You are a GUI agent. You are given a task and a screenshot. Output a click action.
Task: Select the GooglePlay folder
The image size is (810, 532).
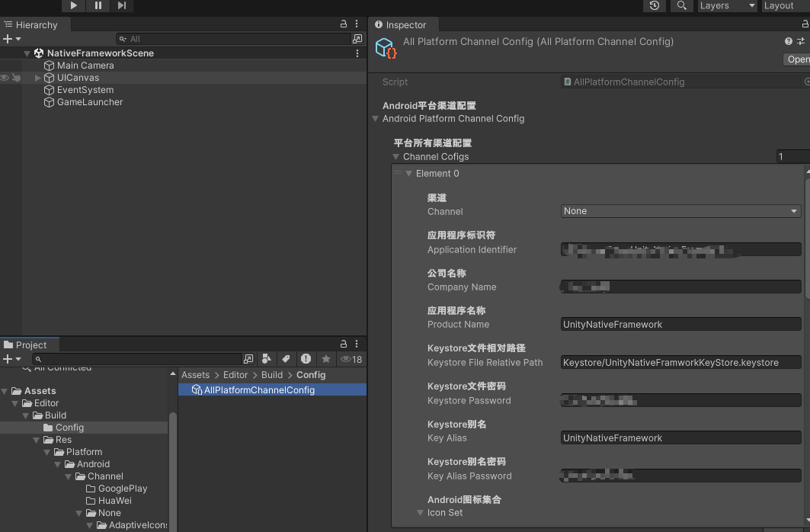(x=123, y=489)
